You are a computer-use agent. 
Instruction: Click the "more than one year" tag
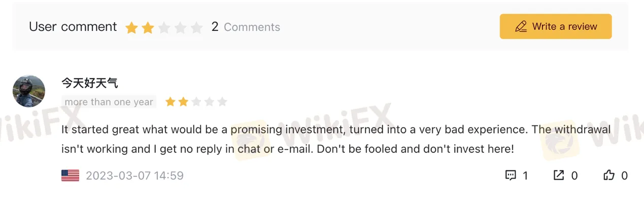(109, 102)
